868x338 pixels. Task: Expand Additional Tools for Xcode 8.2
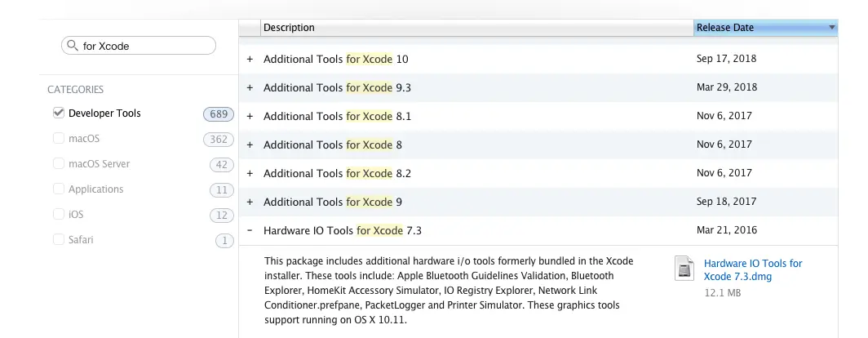click(250, 173)
